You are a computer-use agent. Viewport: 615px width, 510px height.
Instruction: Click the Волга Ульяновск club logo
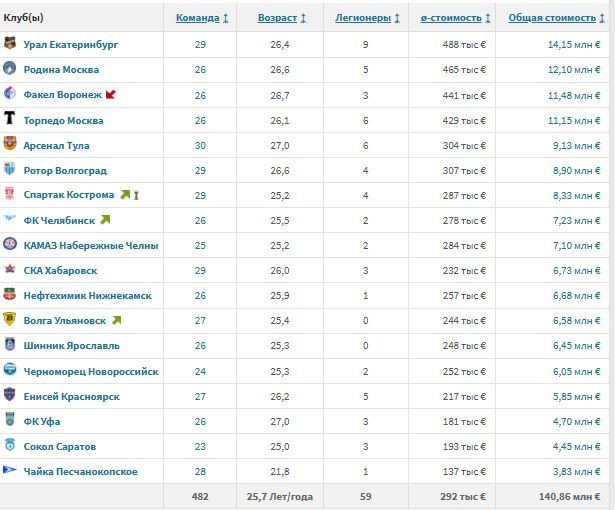[x=10, y=320]
